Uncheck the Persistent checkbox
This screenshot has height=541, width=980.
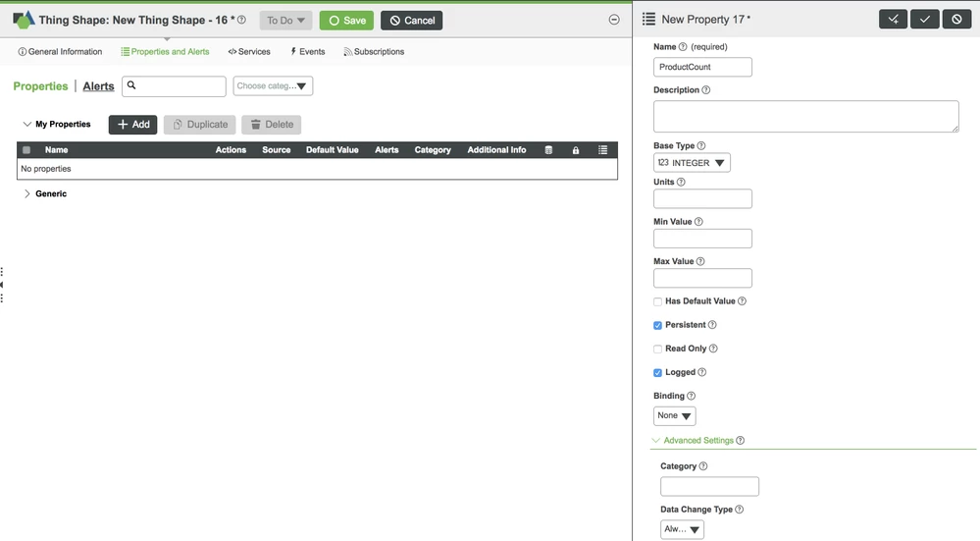pos(657,325)
